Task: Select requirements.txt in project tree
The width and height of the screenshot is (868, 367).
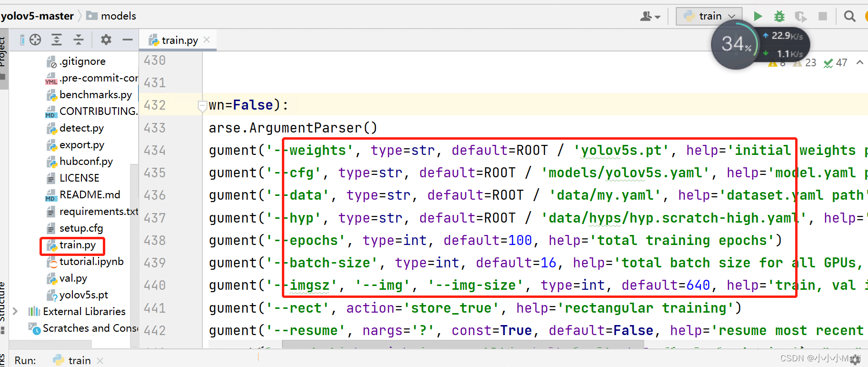Action: (x=92, y=212)
